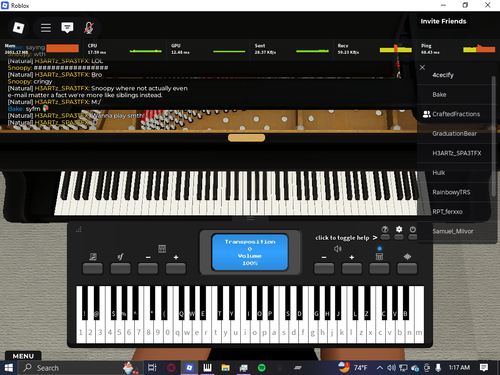
Task: Select player RPT_ferxxo in list
Action: (x=455, y=212)
